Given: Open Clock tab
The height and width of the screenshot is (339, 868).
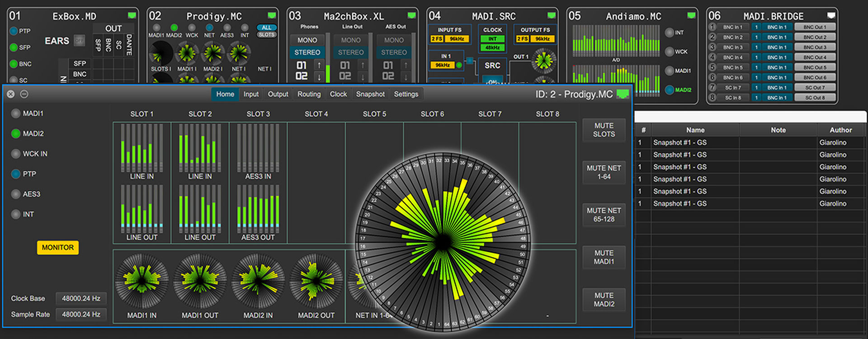Looking at the screenshot, I should coord(338,94).
